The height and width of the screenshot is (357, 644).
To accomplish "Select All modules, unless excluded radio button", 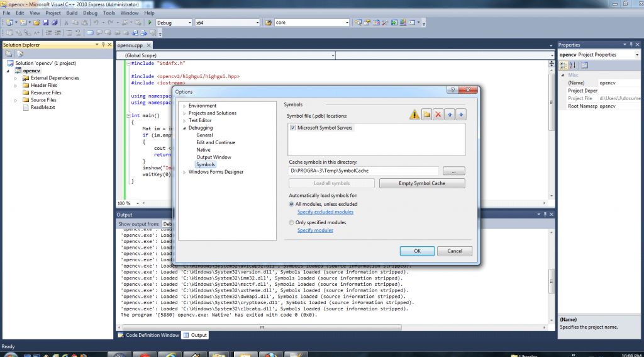I will [292, 204].
